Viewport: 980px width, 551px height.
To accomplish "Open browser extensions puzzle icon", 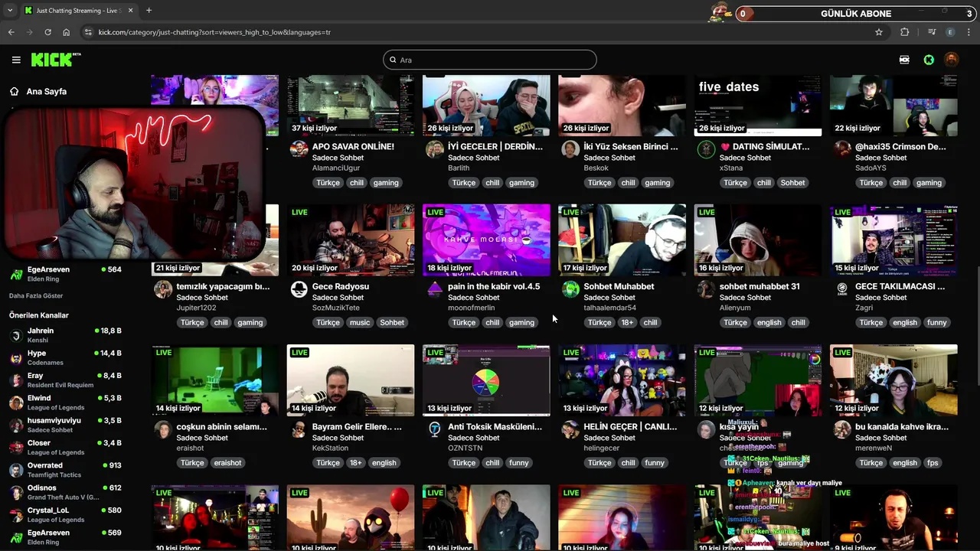I will tap(905, 32).
